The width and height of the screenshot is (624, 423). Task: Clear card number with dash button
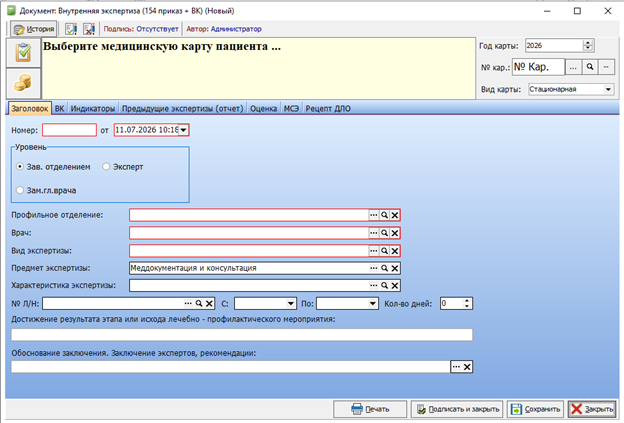pos(606,67)
